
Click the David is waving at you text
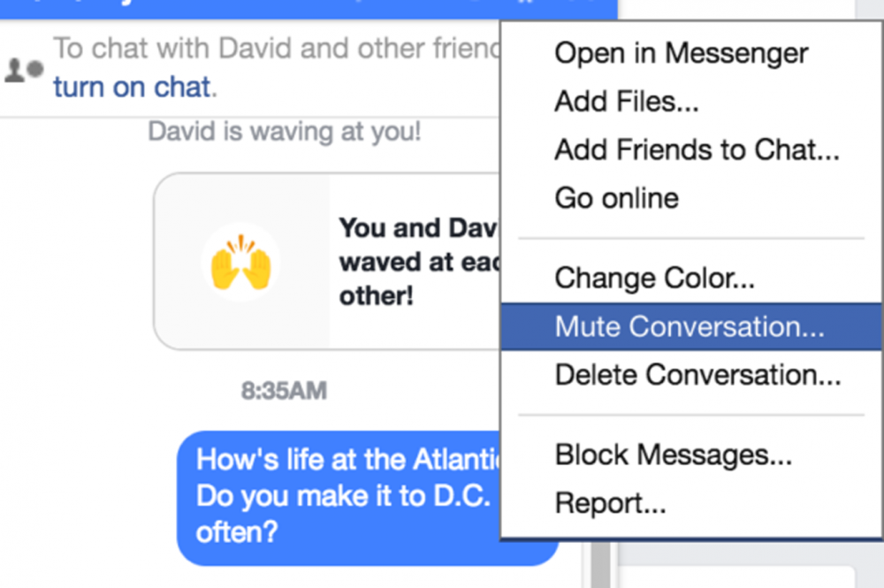(x=284, y=132)
